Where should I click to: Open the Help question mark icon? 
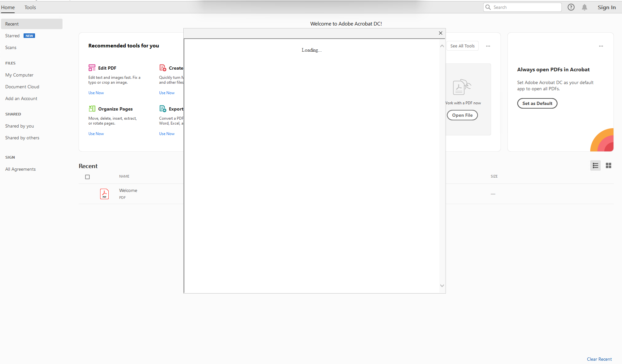(571, 7)
